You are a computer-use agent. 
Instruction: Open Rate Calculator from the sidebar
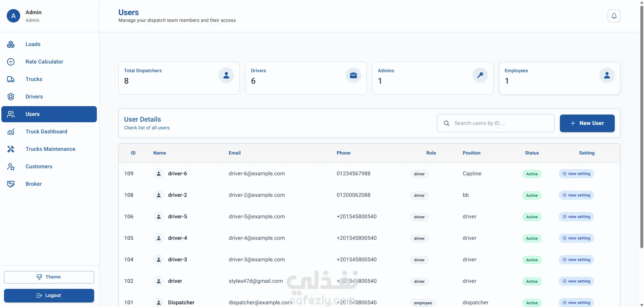pyautogui.click(x=49, y=62)
